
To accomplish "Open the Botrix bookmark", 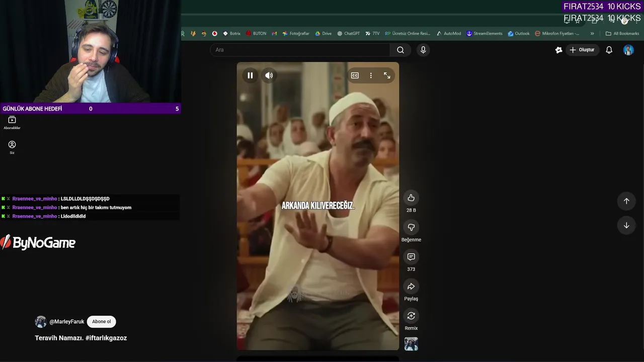I will 232,34.
